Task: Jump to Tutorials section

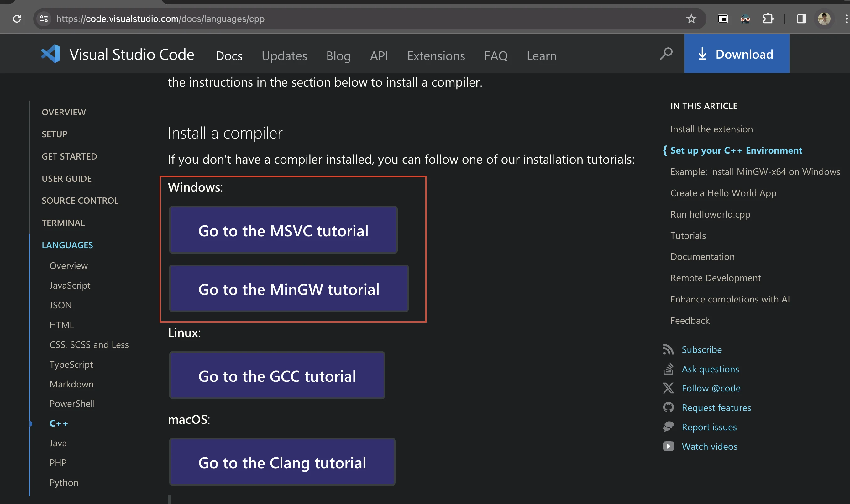Action: [x=688, y=235]
